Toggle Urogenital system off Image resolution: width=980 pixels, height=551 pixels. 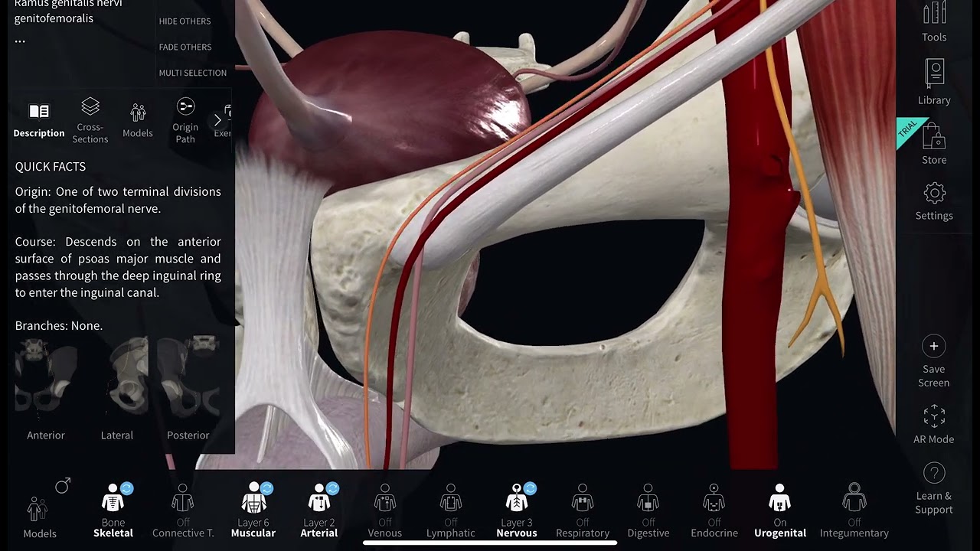[780, 510]
